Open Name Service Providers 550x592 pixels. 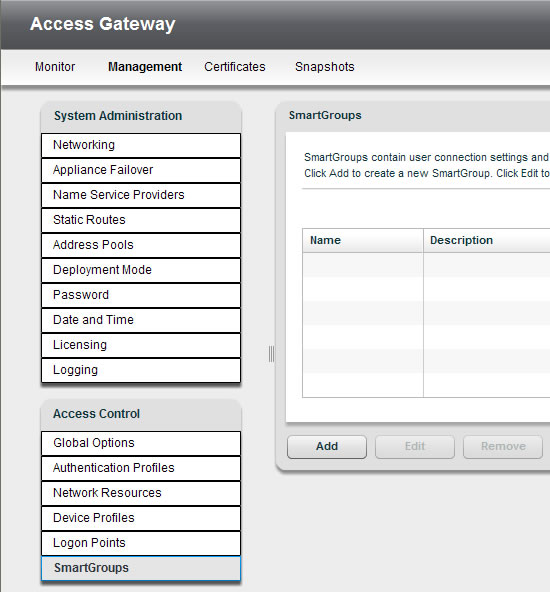[141, 195]
